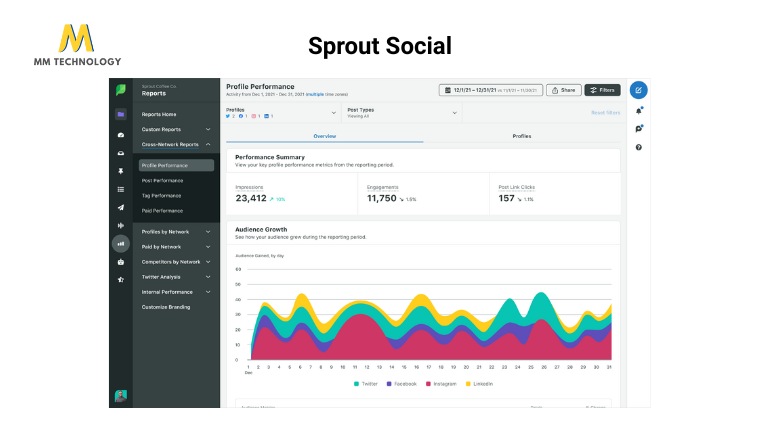The width and height of the screenshot is (760, 430).
Task: Open the messages speech bubble icon
Action: [639, 128]
